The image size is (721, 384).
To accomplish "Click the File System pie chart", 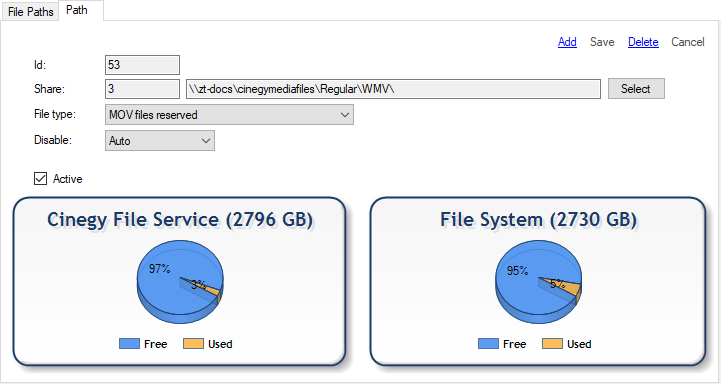I will 538,282.
